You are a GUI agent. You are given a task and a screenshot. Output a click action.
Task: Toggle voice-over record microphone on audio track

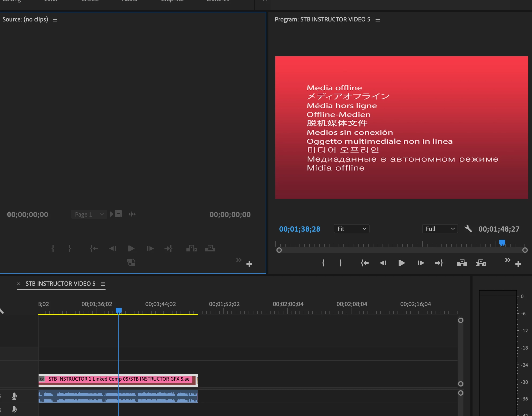[x=14, y=396]
